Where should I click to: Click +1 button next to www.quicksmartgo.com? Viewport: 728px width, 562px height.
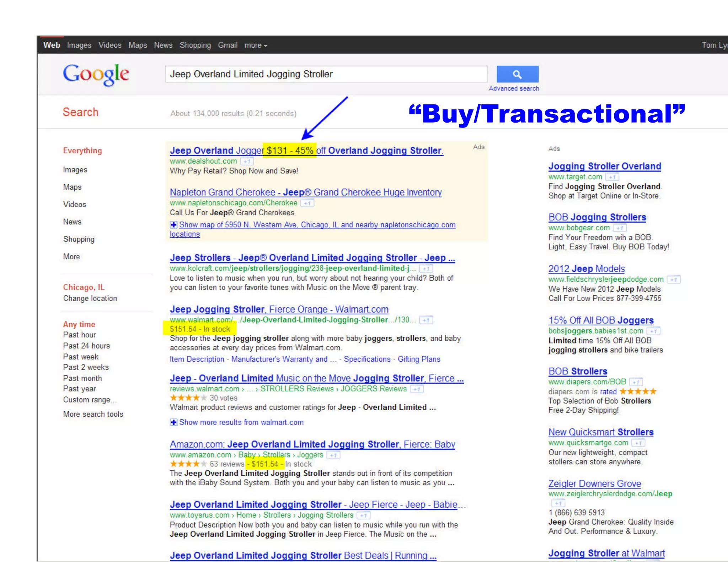point(638,443)
